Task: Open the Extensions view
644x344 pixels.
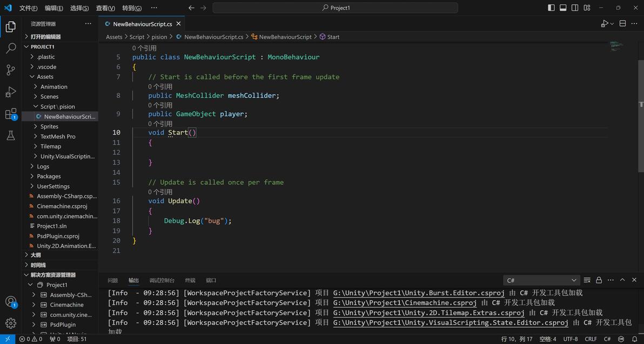Action: click(11, 114)
